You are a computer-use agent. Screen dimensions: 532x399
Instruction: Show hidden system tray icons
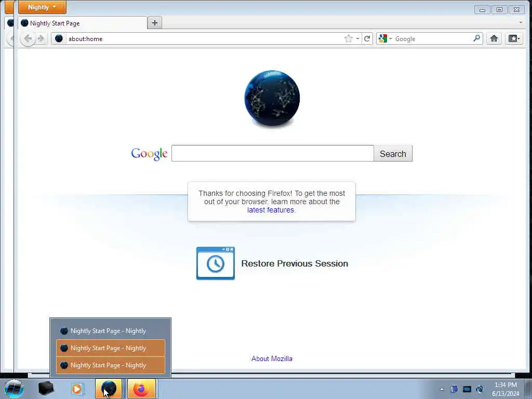tap(442, 389)
